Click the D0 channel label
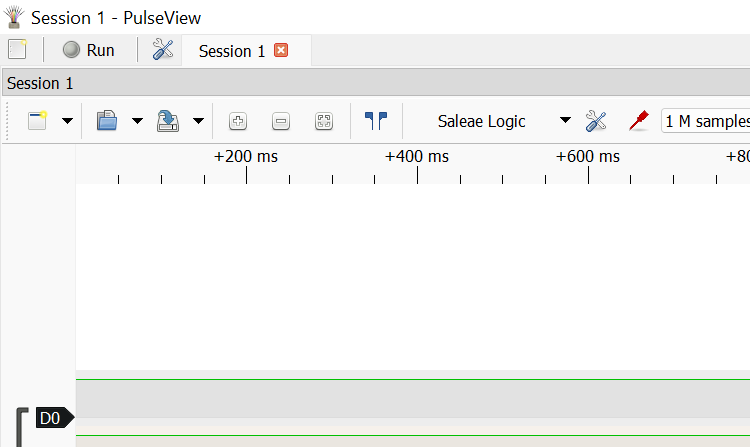The image size is (750, 447). tap(52, 417)
